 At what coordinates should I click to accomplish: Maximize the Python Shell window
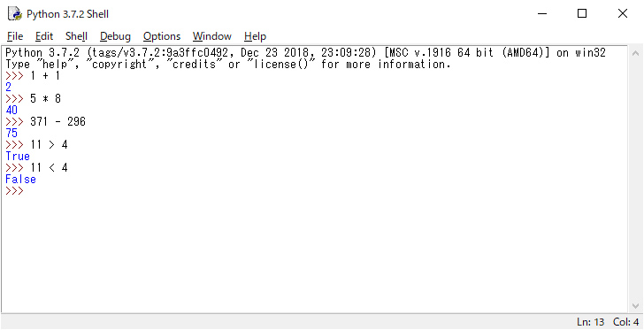pos(582,14)
